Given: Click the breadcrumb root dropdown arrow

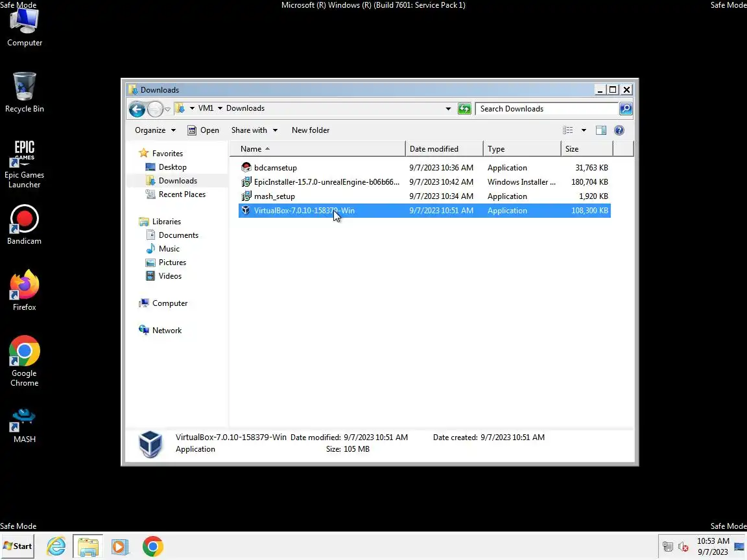Looking at the screenshot, I should point(192,109).
